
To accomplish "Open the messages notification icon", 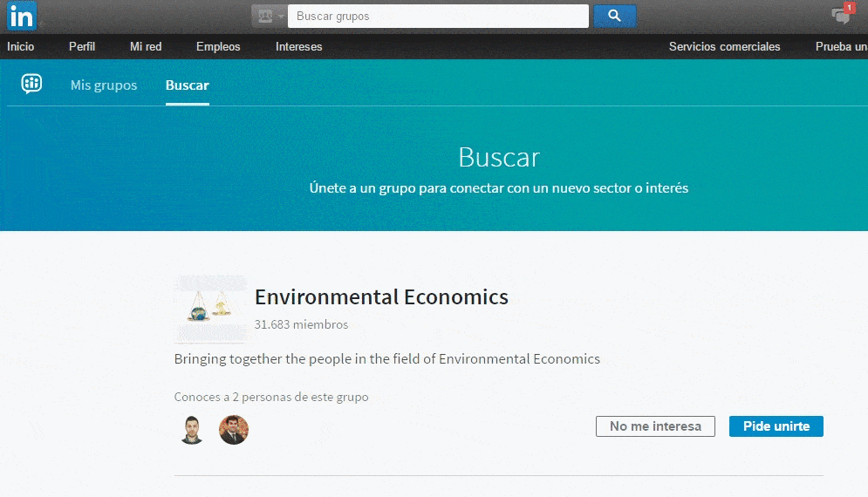I will [x=843, y=15].
